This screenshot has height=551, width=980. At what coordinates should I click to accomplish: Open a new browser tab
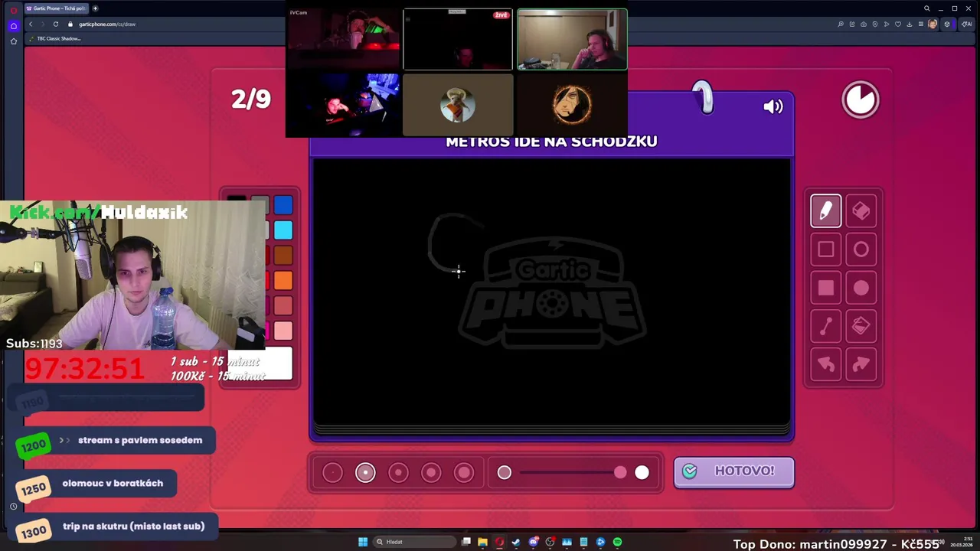coord(95,8)
